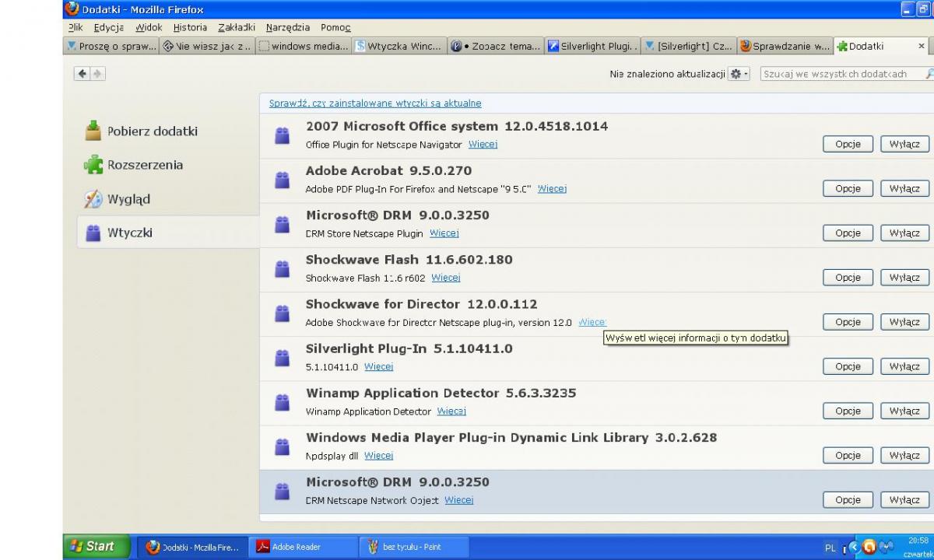The width and height of the screenshot is (934, 560).
Task: Select the Windows Media Player Plug-in icon
Action: 282,446
